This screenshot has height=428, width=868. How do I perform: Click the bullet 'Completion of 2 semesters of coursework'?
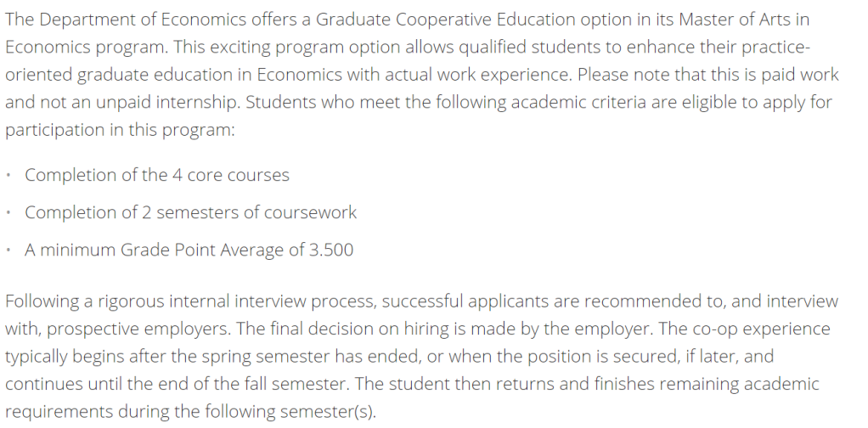tap(190, 212)
